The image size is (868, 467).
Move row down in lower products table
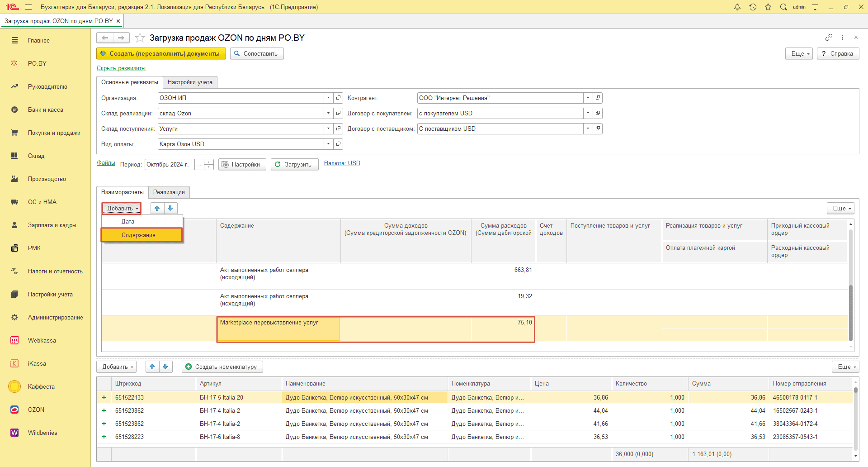tap(165, 367)
